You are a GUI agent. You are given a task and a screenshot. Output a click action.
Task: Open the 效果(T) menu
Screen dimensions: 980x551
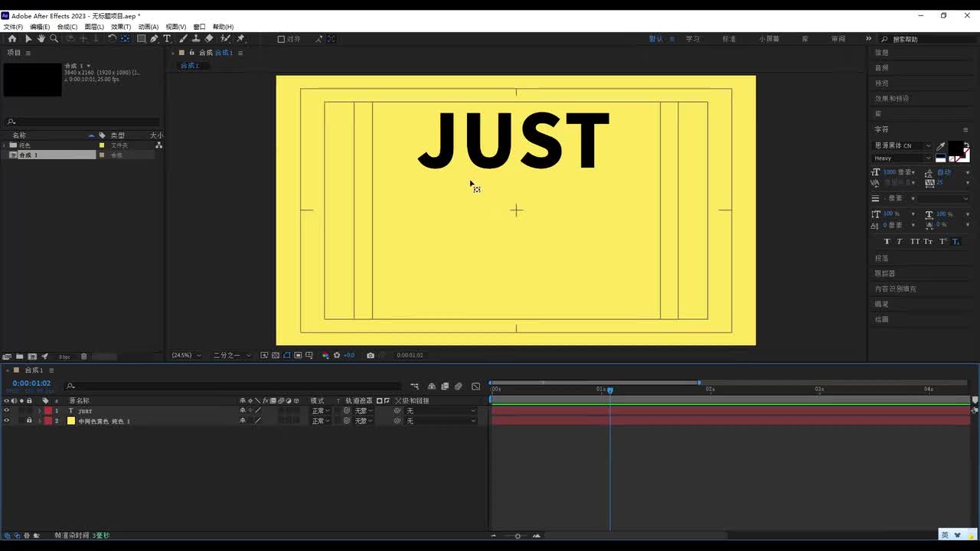(x=121, y=27)
